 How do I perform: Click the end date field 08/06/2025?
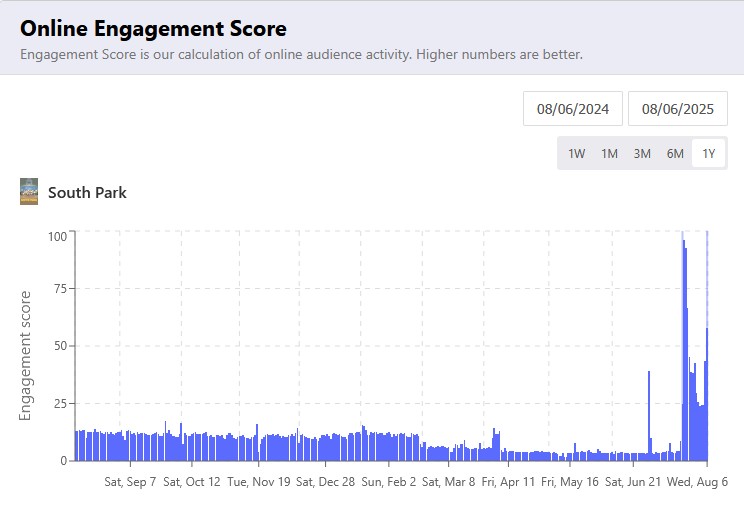(x=678, y=109)
